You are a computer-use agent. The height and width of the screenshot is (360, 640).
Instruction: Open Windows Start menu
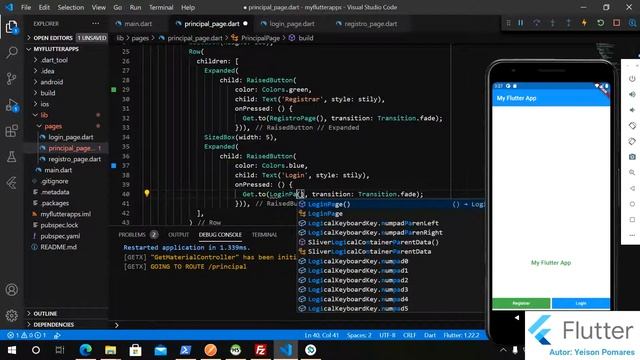11,350
